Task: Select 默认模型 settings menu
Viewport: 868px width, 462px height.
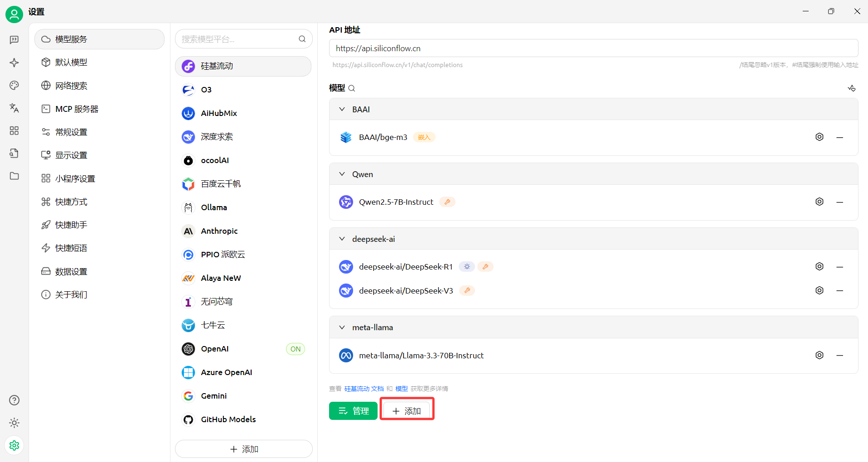Action: (99, 63)
